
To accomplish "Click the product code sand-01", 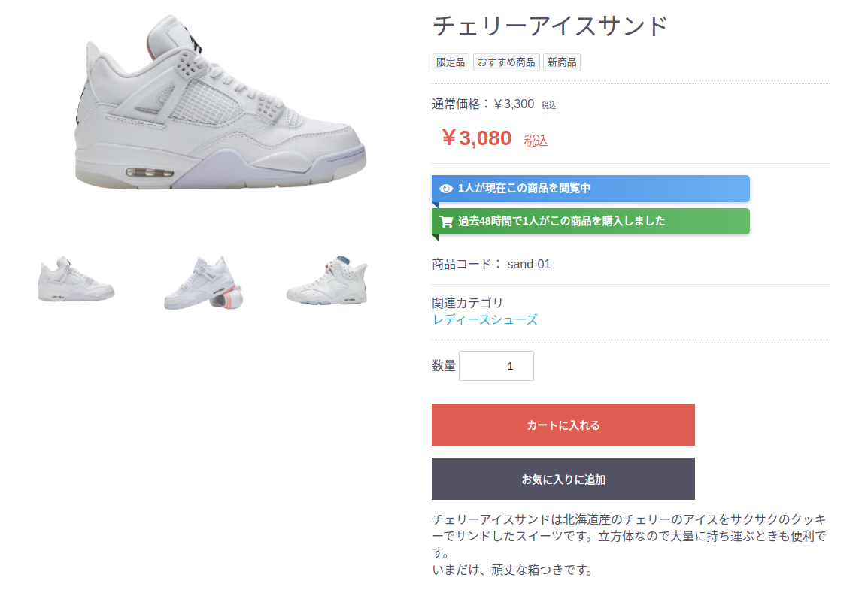I will pos(529,265).
